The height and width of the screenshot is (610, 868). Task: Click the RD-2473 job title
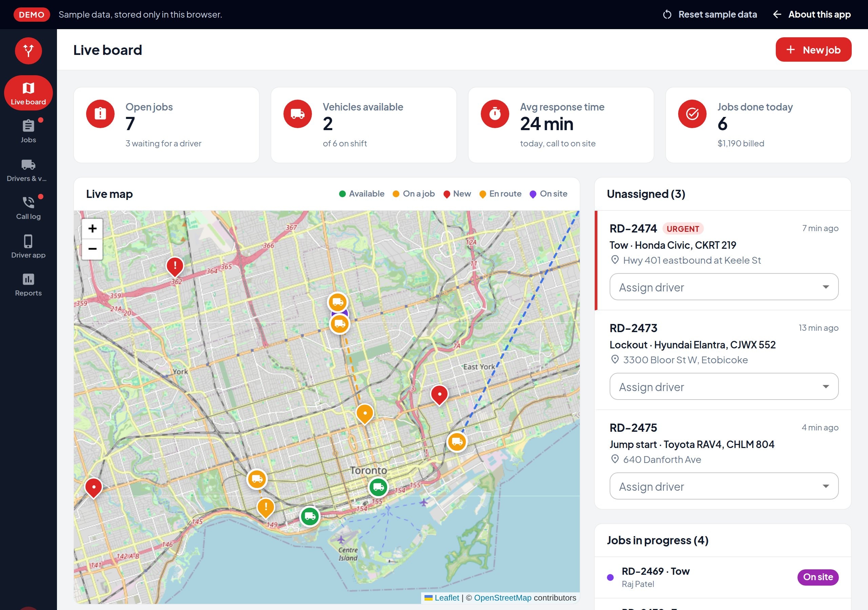tap(633, 328)
